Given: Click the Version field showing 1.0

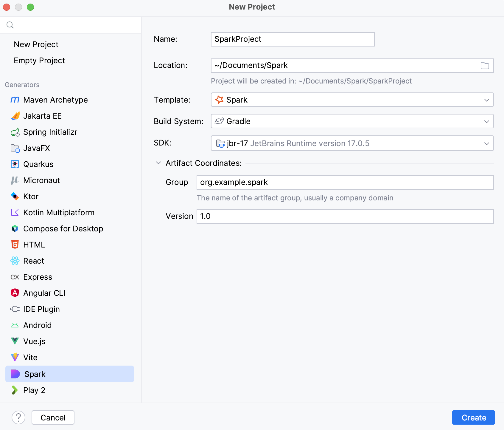Looking at the screenshot, I should tap(345, 216).
